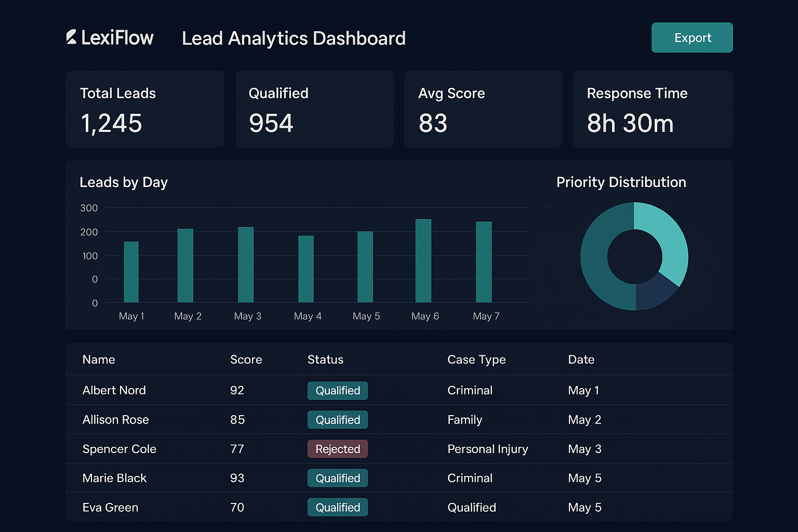Click May 1 date in Albert Nord row

[583, 390]
